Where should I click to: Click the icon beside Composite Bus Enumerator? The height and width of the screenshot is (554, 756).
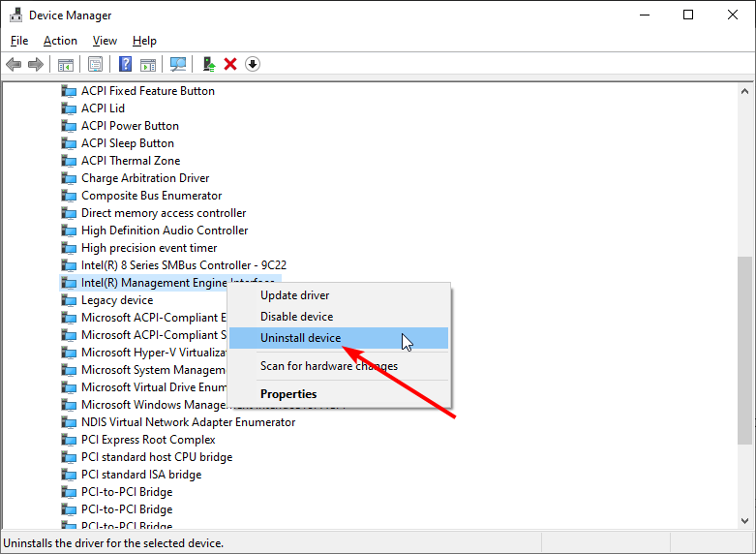coord(69,196)
